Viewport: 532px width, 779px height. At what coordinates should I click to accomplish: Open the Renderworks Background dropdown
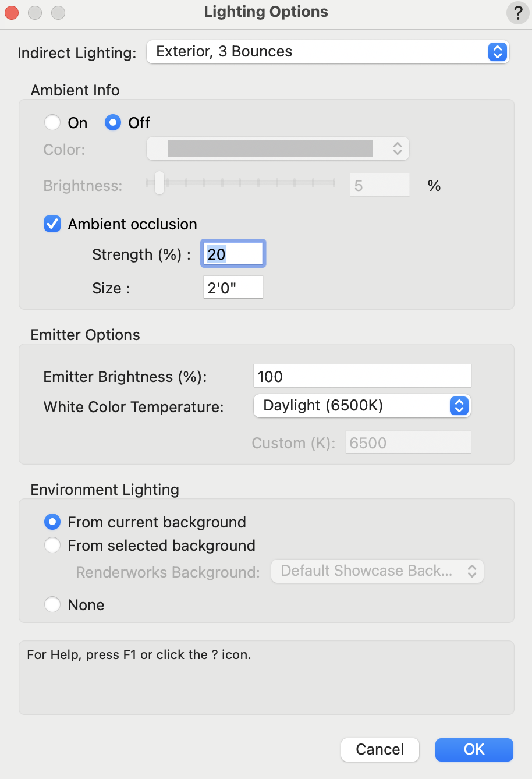(377, 571)
